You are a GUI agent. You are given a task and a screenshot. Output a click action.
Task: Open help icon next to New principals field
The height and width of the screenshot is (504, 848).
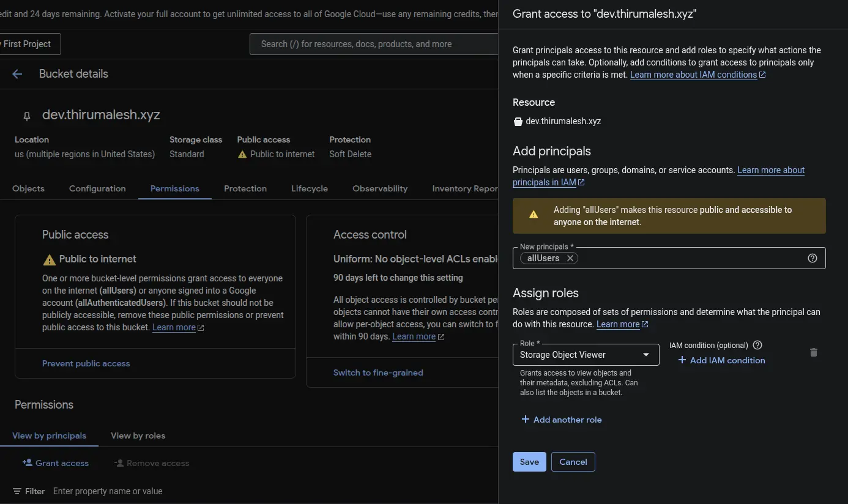pos(813,258)
